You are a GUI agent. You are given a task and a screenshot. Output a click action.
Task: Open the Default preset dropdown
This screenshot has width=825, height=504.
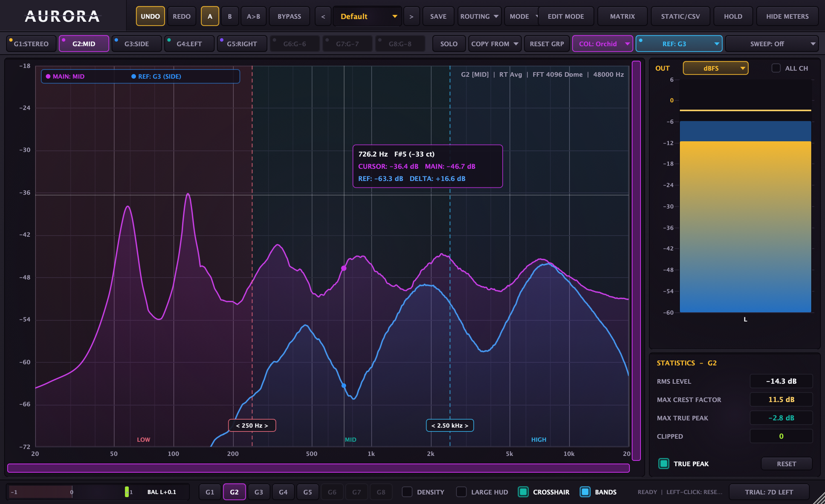pyautogui.click(x=367, y=16)
